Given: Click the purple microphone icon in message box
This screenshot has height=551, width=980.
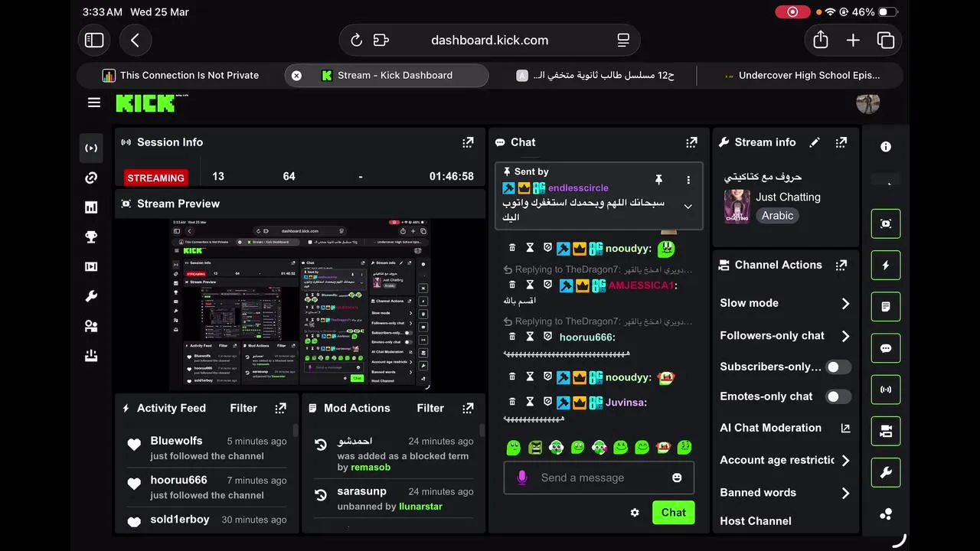Looking at the screenshot, I should 522,478.
